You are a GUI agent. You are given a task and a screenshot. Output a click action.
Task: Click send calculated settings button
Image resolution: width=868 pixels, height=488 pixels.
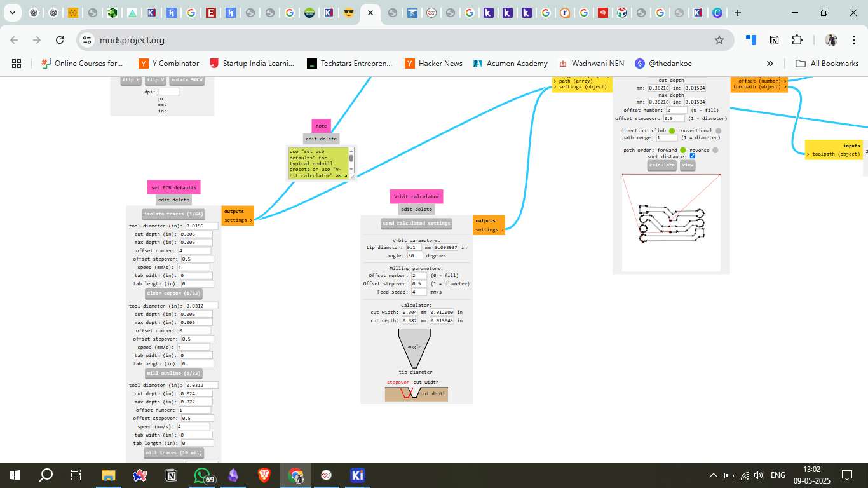[x=417, y=224]
